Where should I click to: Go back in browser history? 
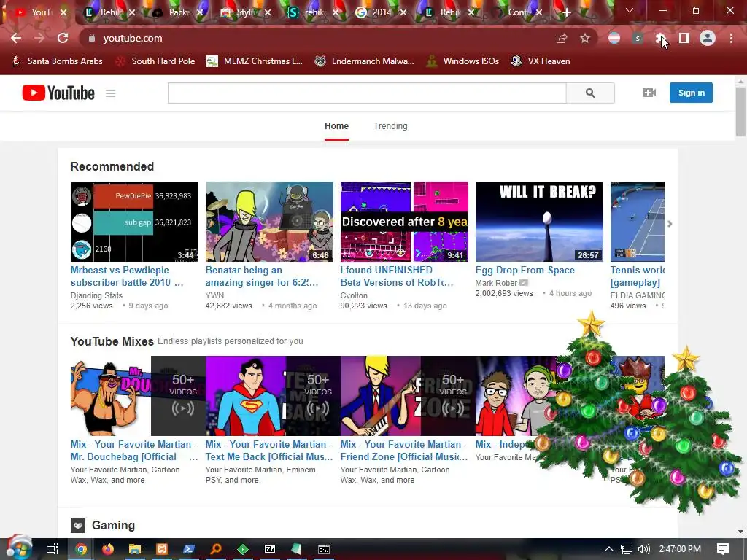16,38
